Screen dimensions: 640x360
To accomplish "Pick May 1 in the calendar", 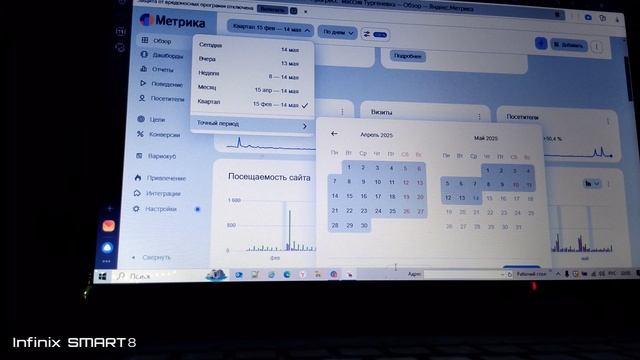I will point(488,170).
